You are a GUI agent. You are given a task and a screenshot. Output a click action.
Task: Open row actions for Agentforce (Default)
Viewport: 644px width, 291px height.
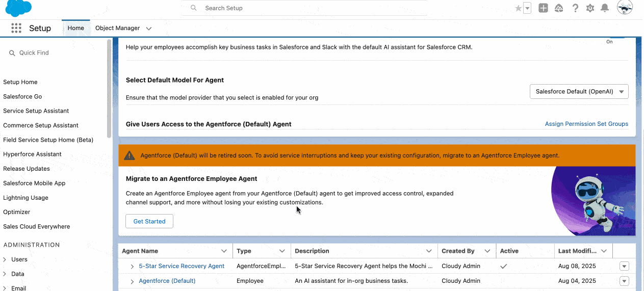coord(624,281)
